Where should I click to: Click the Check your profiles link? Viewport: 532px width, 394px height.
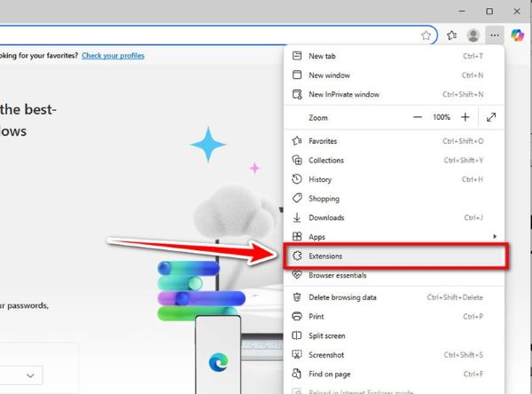113,55
